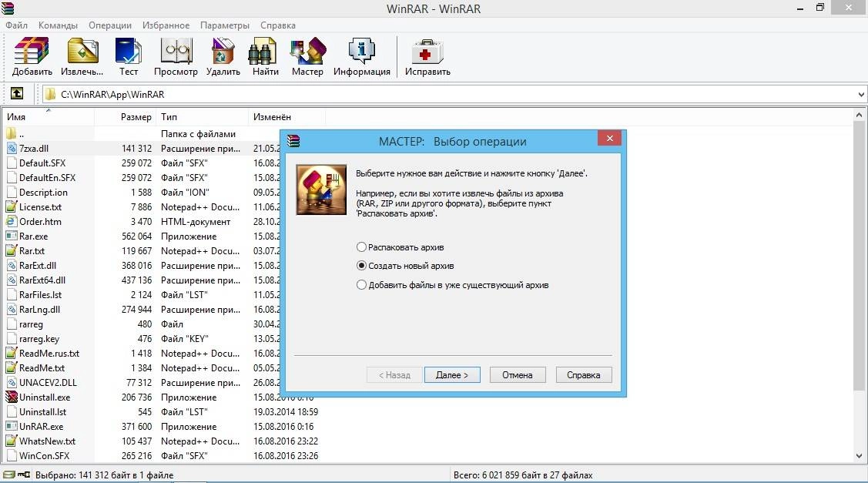This screenshot has width=868, height=483.
Task: Click the UnRAR.exe file icon
Action: pos(12,427)
